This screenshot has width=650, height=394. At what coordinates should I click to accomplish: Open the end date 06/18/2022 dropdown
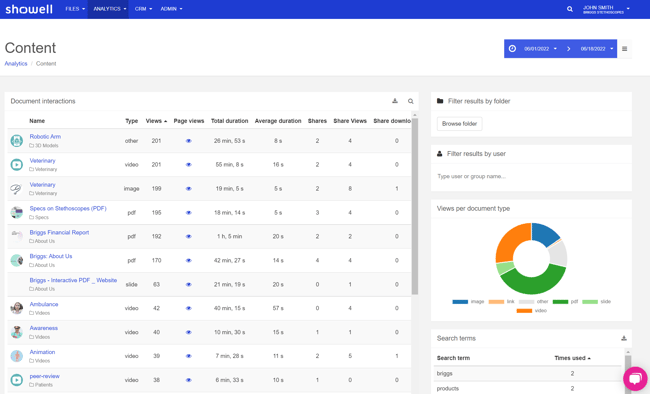[x=597, y=49]
